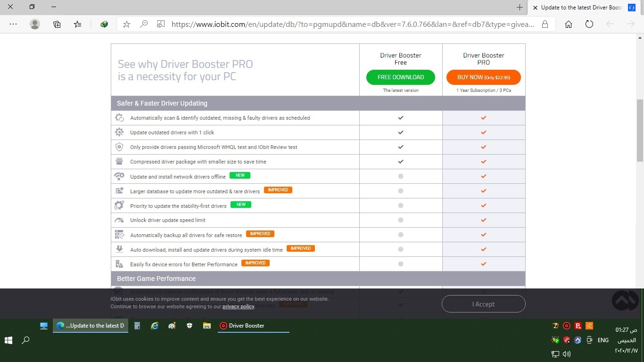This screenshot has height=362, width=644.
Task: Click the bug with green shield tray icon
Action: coord(555,340)
